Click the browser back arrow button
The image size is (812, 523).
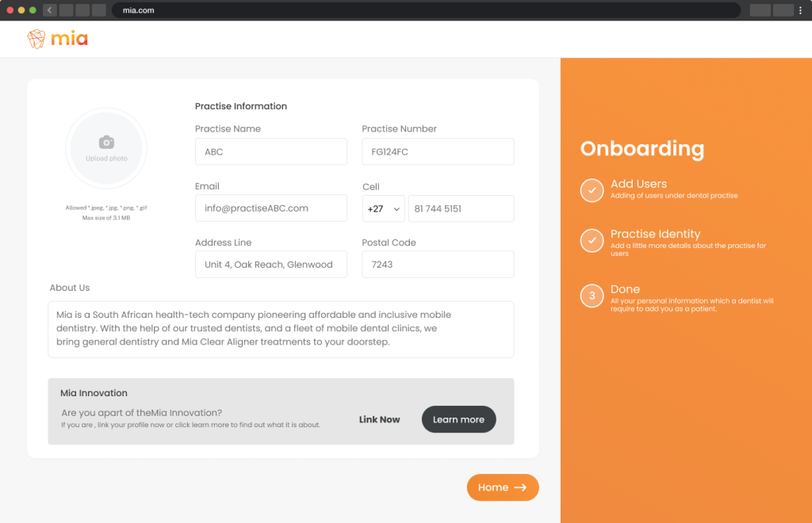pyautogui.click(x=49, y=10)
